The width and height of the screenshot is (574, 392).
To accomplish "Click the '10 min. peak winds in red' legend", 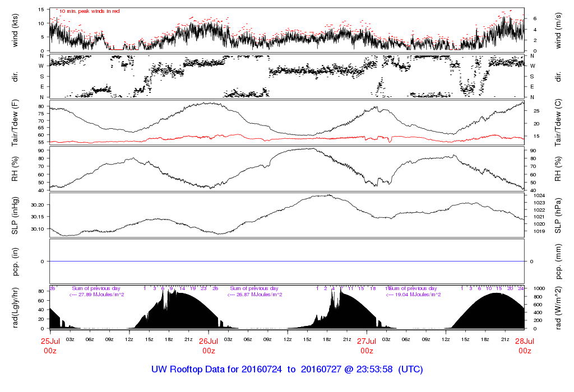I will [x=89, y=11].
